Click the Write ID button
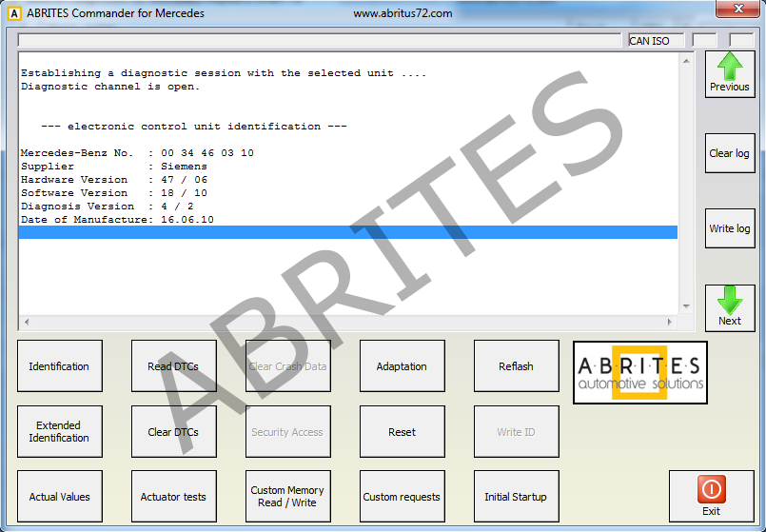Viewport: 766px width, 532px height. pyautogui.click(x=517, y=431)
